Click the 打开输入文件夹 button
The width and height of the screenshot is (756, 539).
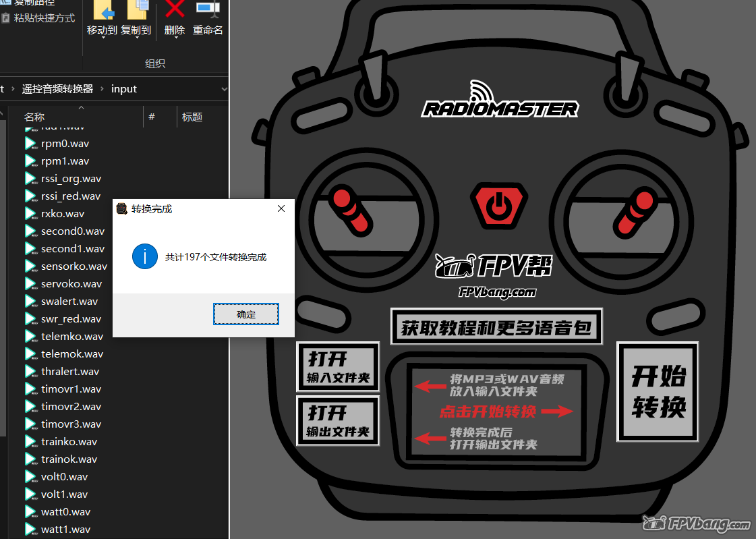pyautogui.click(x=337, y=366)
